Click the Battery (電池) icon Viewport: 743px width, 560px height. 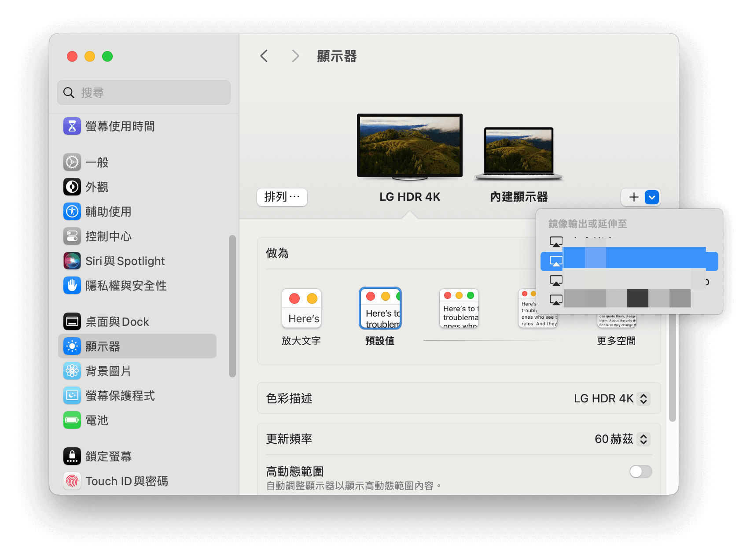(x=72, y=420)
